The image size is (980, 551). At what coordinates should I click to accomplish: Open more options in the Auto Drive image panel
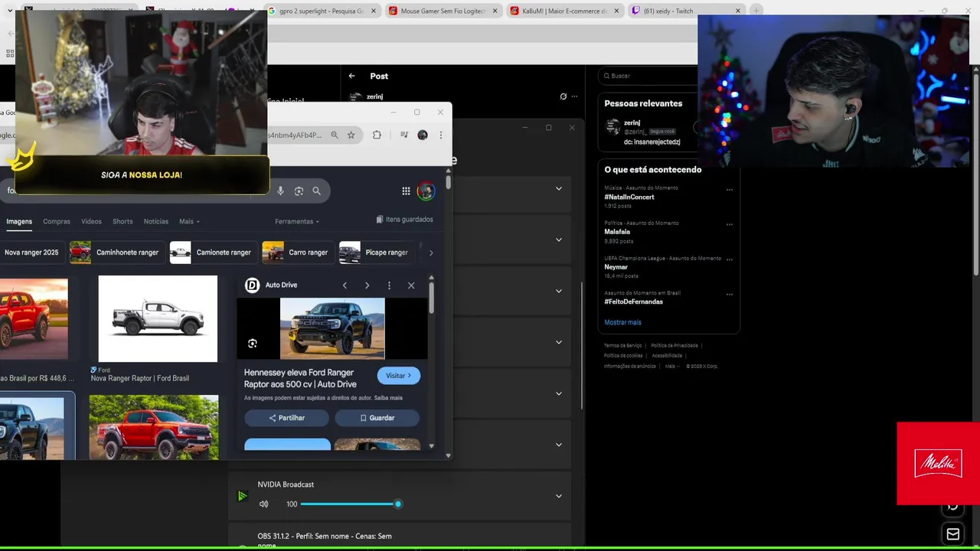pos(389,285)
